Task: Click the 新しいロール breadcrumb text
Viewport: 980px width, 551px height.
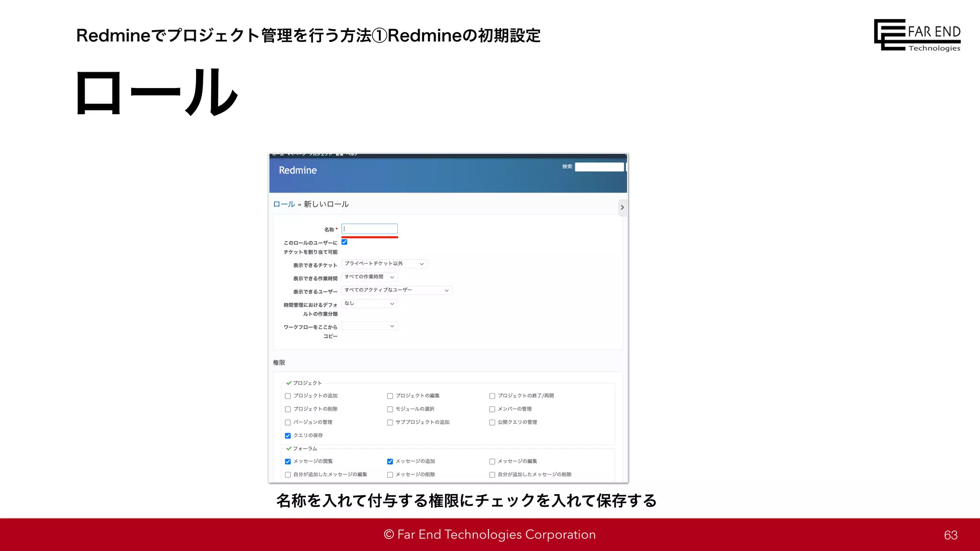Action: [326, 204]
